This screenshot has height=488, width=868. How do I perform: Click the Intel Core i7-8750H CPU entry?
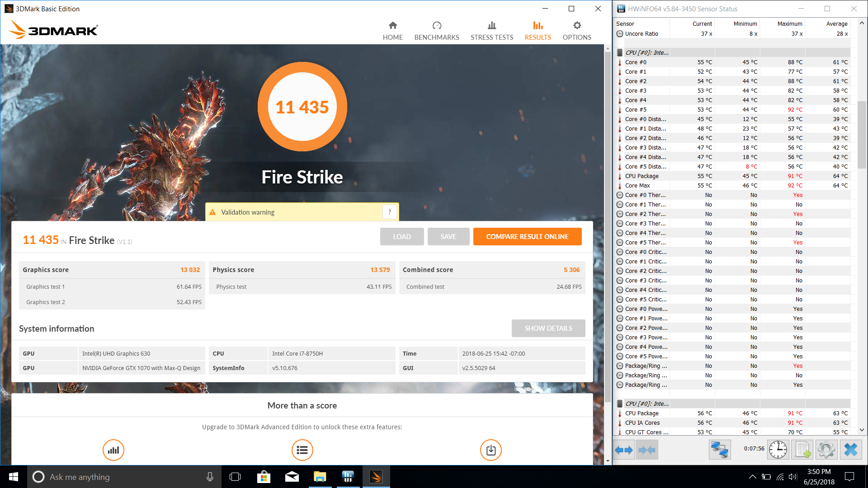[x=297, y=354]
